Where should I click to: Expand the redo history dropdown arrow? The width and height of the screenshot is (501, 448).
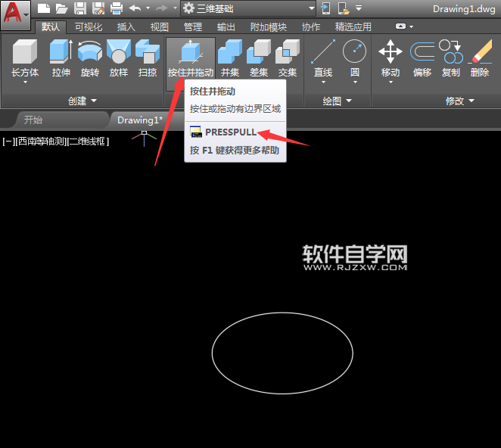click(175, 8)
